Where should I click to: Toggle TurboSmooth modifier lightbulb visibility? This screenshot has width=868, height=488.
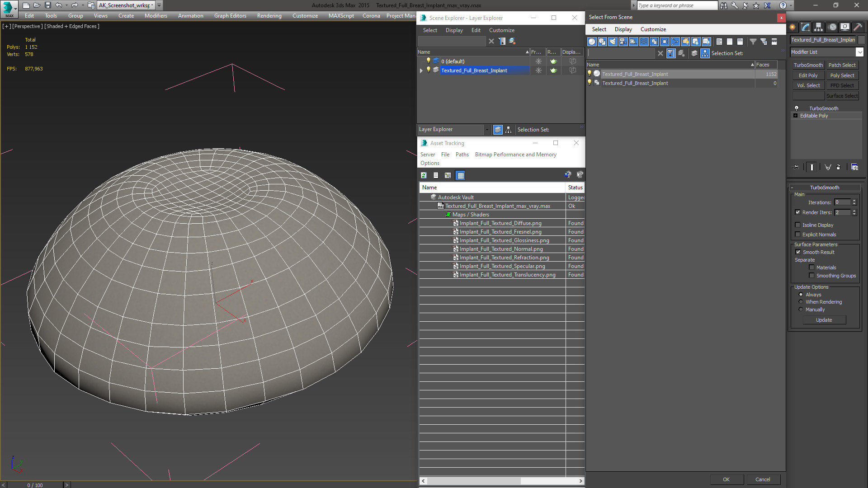coord(797,108)
